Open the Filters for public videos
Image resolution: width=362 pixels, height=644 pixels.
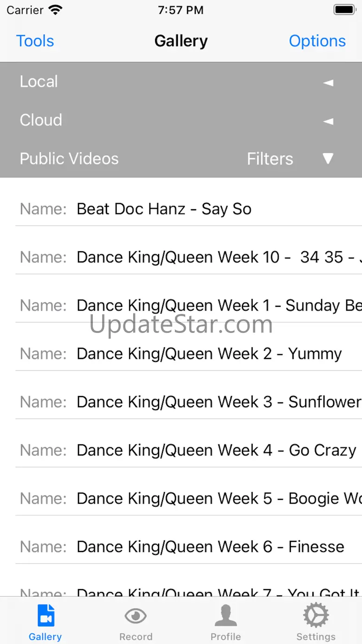point(270,159)
